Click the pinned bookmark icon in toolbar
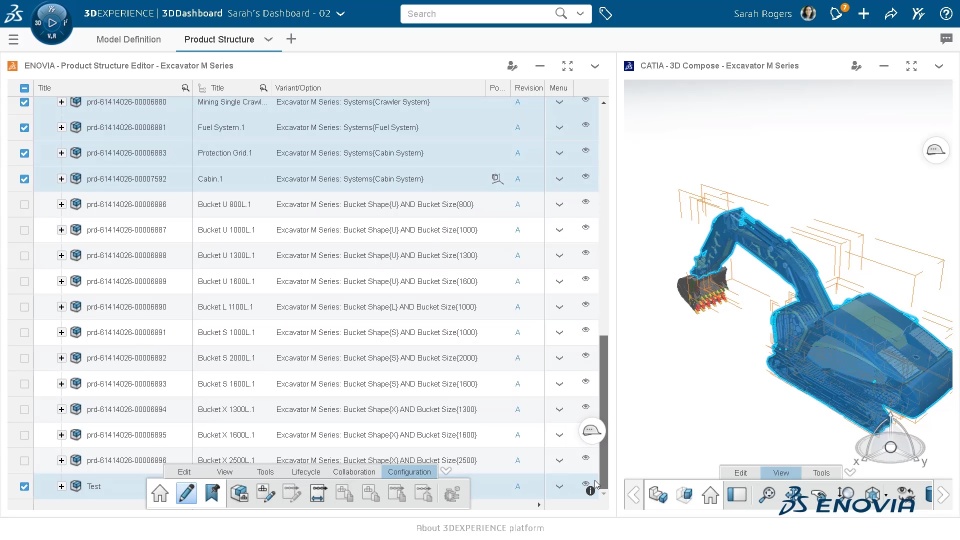 tap(212, 493)
